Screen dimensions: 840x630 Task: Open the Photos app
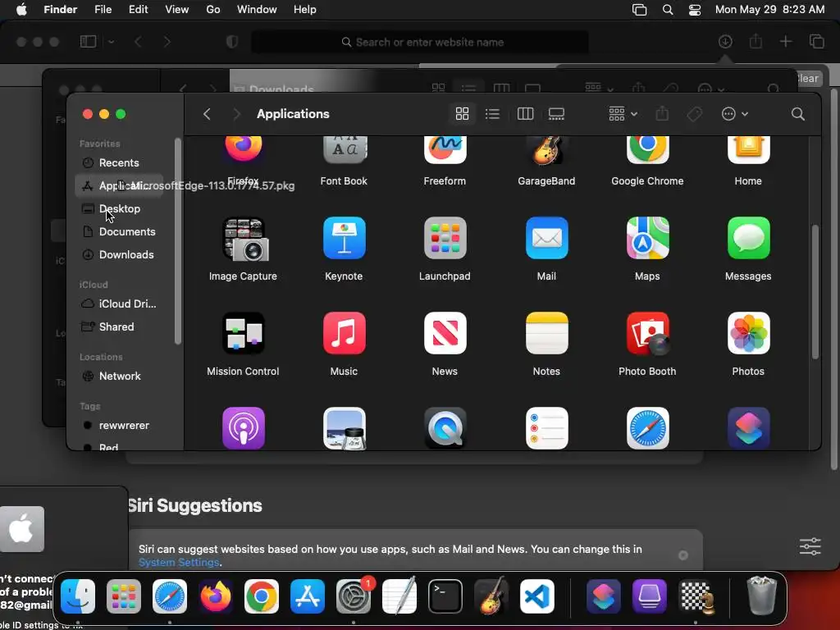[748, 333]
